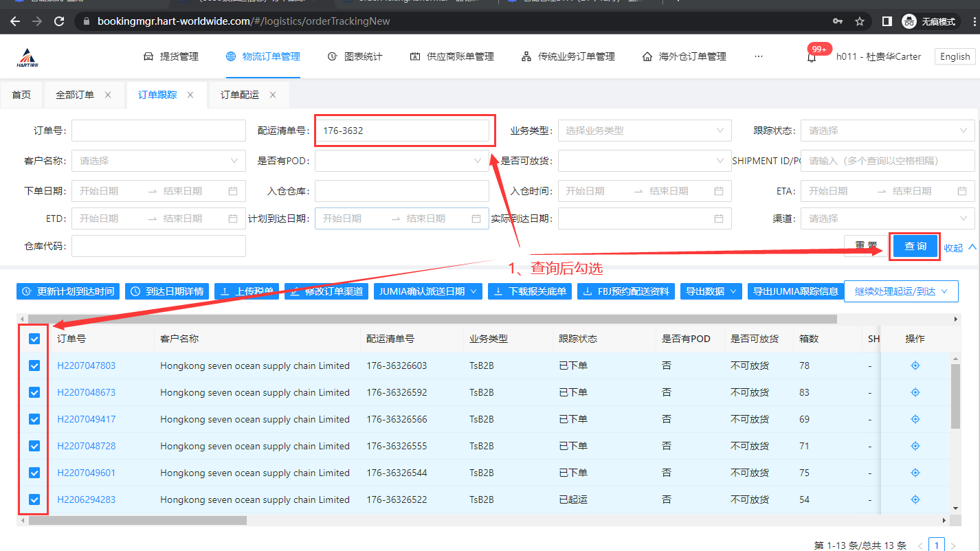Click the blue 查询 search button
This screenshot has width=980, height=551.
(915, 246)
